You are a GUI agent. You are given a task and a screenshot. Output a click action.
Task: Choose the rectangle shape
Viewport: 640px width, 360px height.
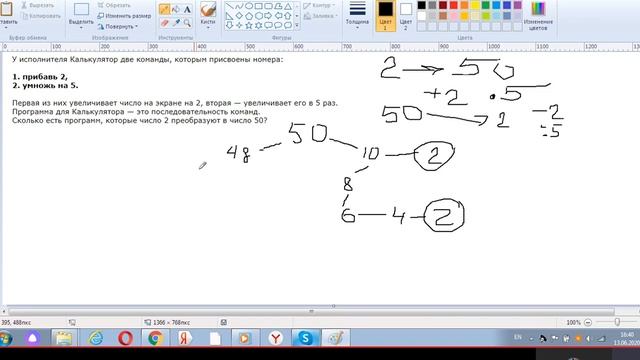(259, 6)
